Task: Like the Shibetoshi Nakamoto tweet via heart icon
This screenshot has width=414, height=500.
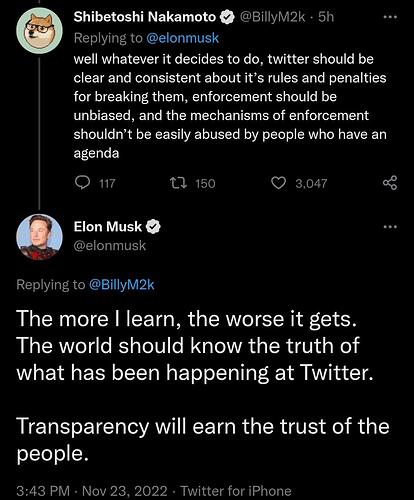Action: (278, 183)
